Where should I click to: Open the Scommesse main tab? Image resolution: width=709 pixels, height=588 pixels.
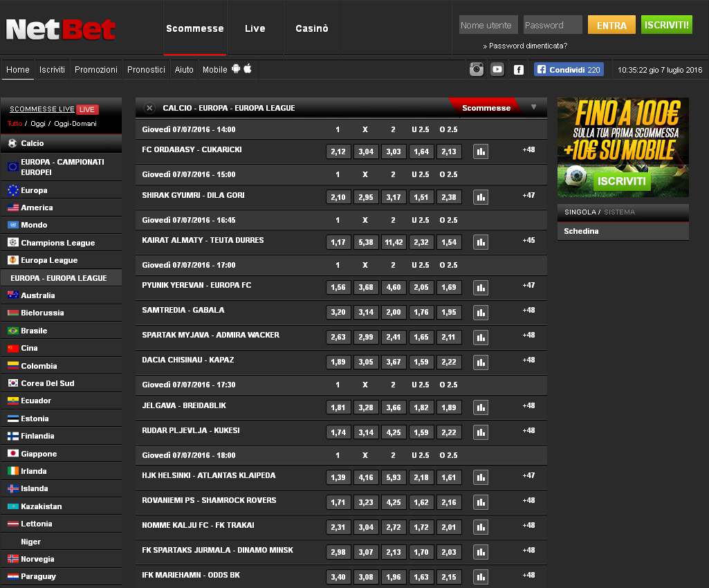[195, 28]
